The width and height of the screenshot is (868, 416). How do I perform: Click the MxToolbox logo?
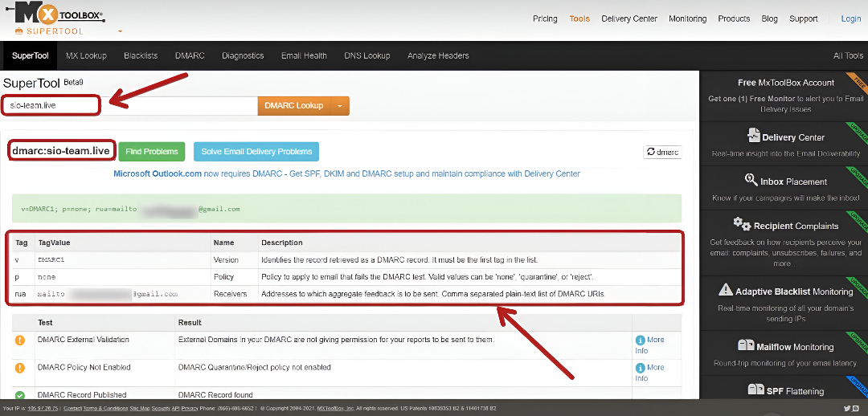(x=56, y=12)
